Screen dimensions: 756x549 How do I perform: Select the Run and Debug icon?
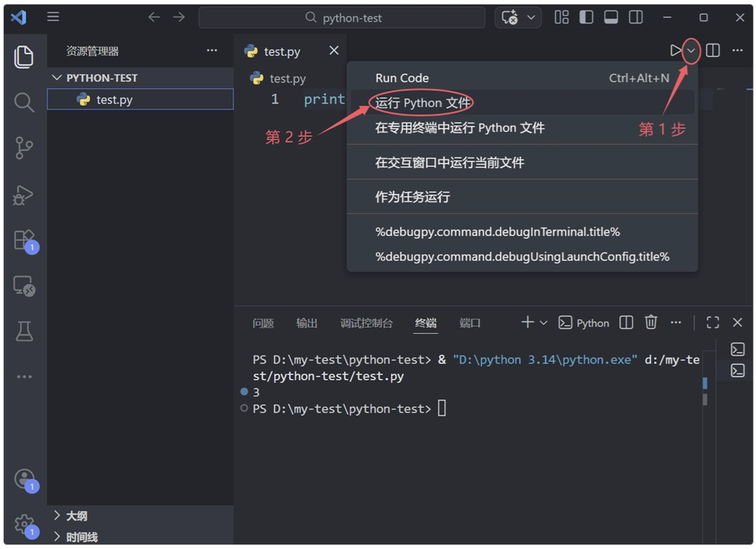[25, 195]
